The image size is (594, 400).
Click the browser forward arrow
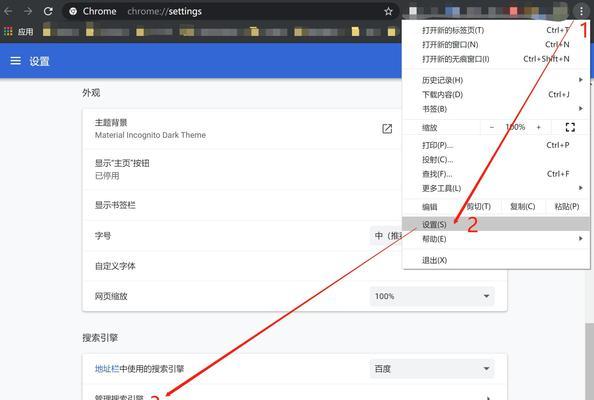tap(28, 11)
